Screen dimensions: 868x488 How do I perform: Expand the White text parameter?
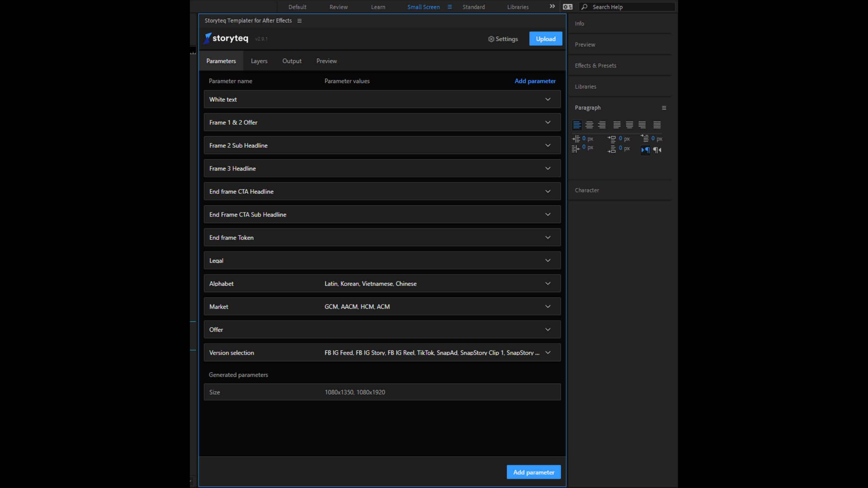(548, 99)
